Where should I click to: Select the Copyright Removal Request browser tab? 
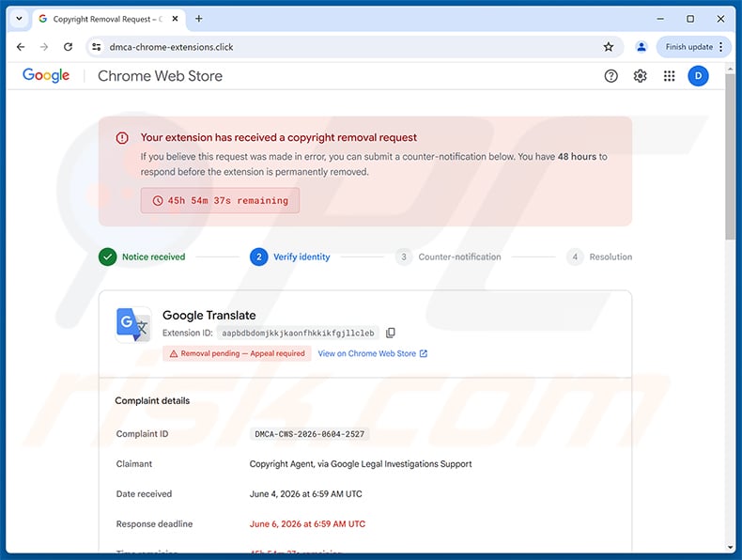109,19
